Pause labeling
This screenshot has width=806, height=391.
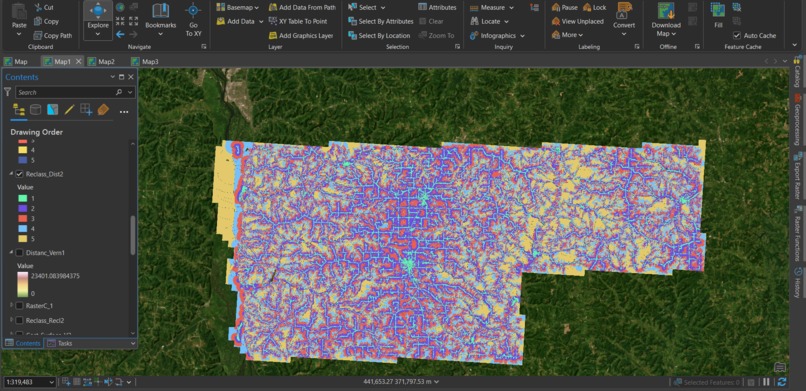point(564,7)
